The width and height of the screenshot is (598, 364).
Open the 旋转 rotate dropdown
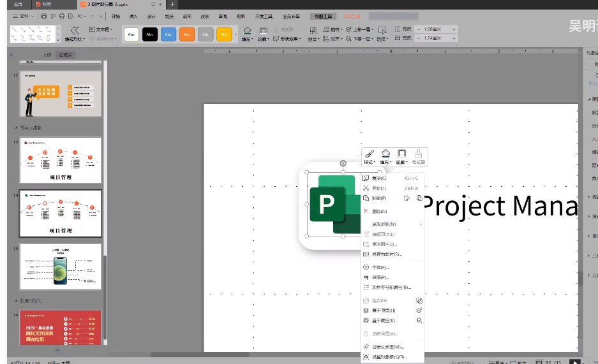coord(333,29)
